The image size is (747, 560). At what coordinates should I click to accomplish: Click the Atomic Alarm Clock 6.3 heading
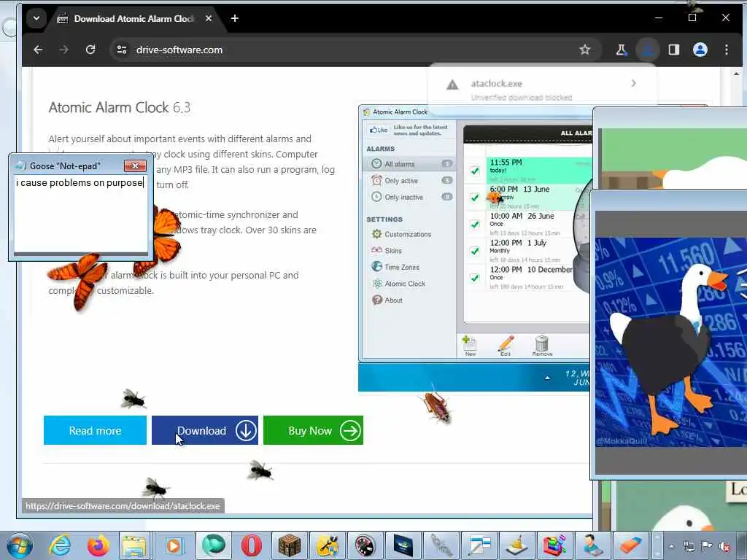pyautogui.click(x=119, y=108)
